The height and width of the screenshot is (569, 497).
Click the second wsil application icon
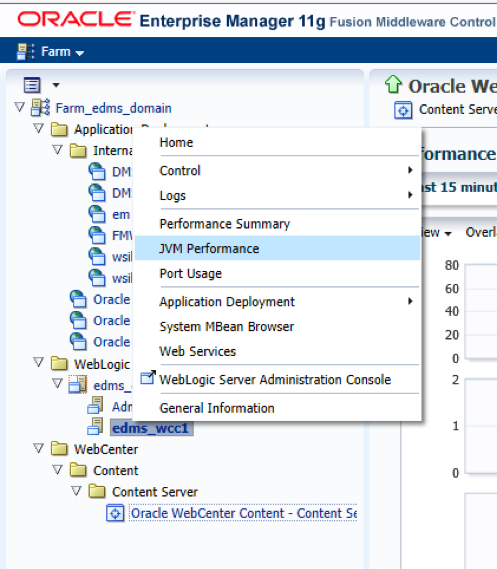(97, 278)
